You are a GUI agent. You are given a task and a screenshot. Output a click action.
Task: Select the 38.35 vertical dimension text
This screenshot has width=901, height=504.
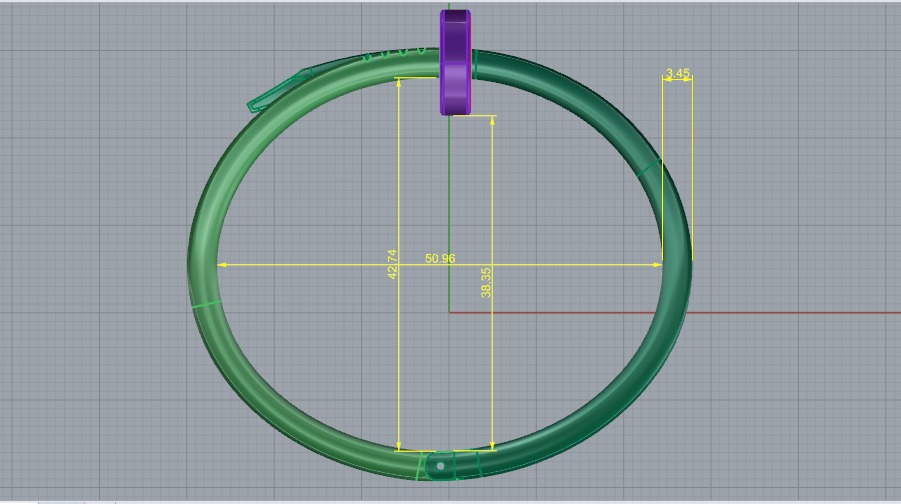[x=486, y=282]
